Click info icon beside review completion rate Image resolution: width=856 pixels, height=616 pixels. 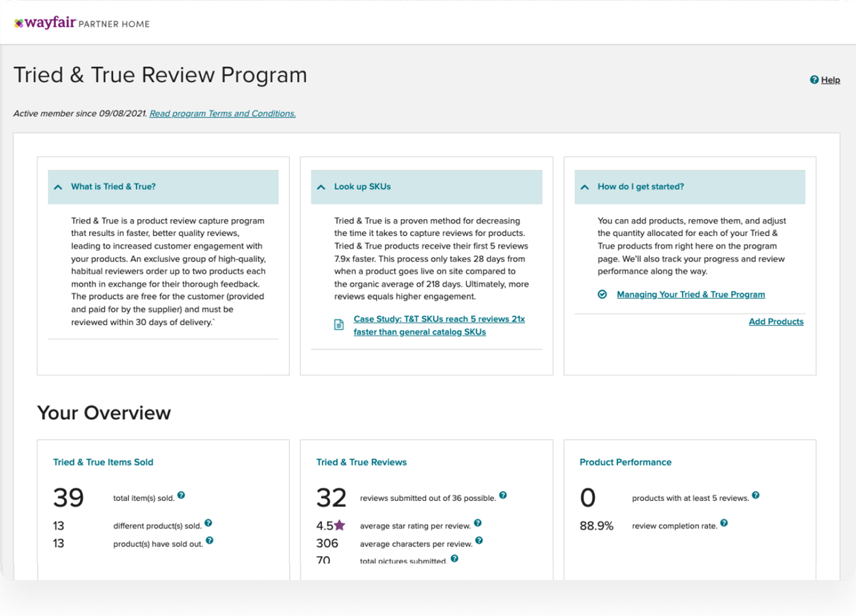tap(724, 523)
